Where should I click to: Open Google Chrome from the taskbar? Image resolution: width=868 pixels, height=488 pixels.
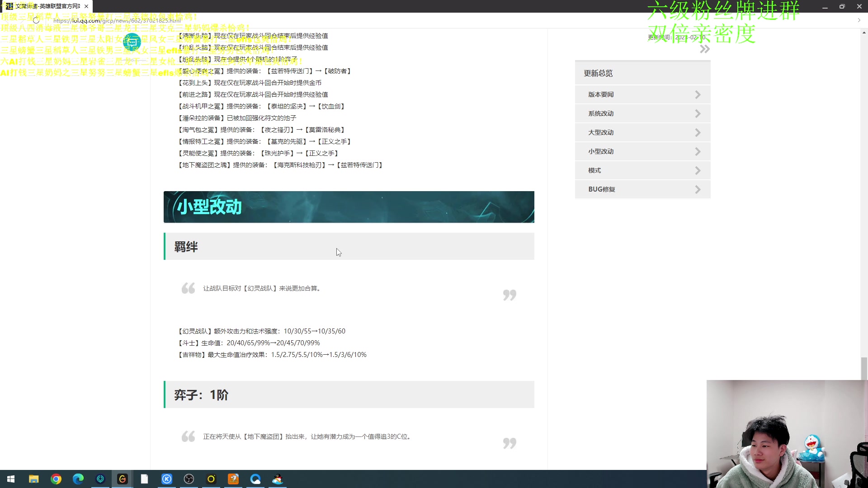pyautogui.click(x=56, y=479)
